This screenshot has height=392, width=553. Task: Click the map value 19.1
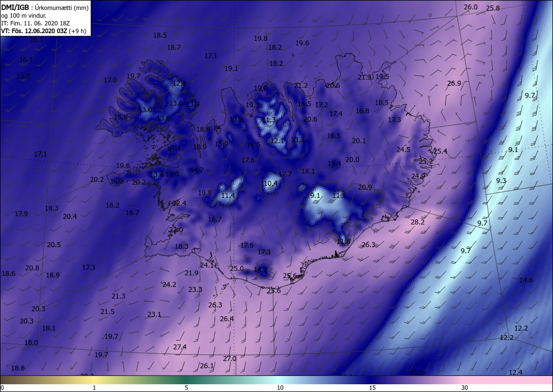tap(231, 69)
